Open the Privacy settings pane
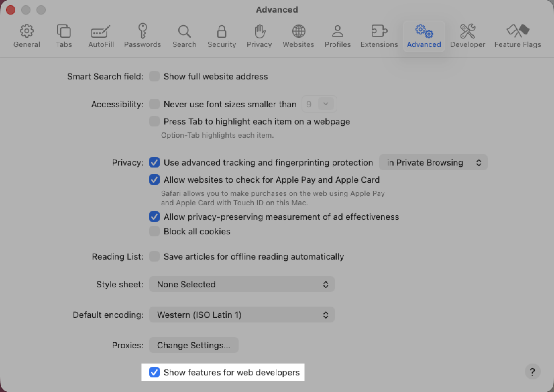The image size is (554, 392). [259, 36]
